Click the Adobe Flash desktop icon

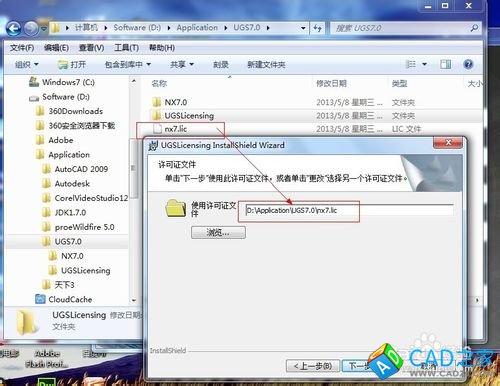(47, 359)
